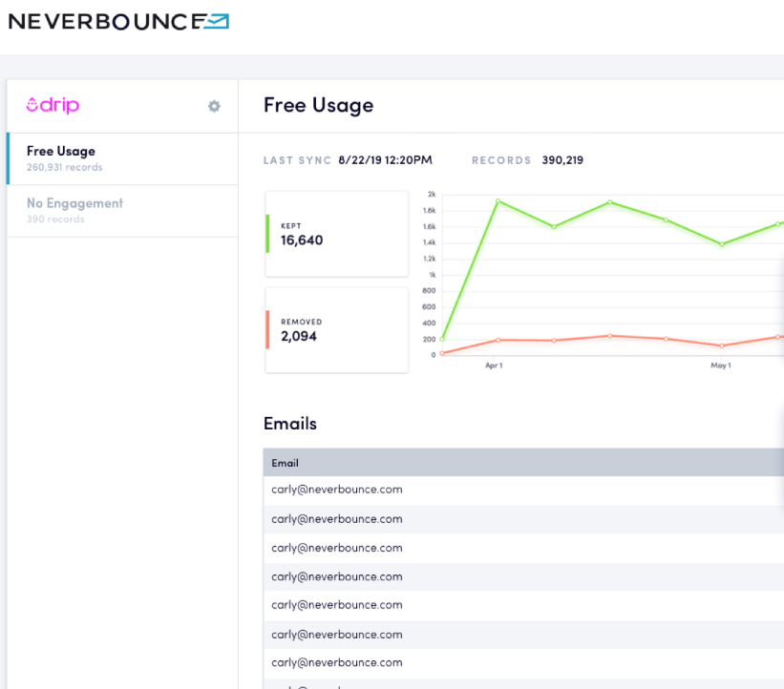
Task: Select the seventh carly@neverbounce.com email row
Action: [523, 663]
